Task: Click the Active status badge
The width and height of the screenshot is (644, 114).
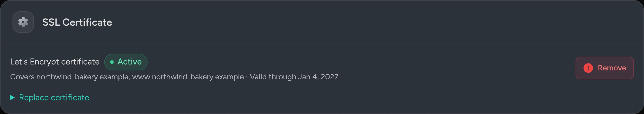Action: click(126, 62)
